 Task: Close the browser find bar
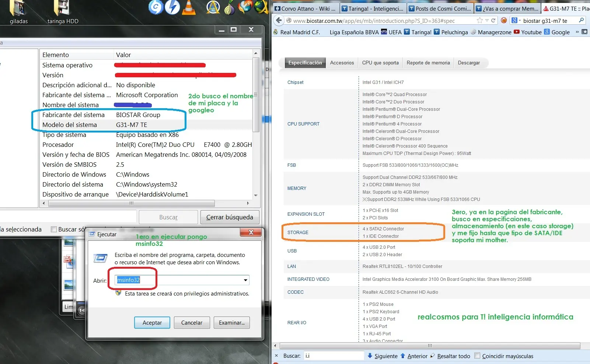pyautogui.click(x=276, y=356)
